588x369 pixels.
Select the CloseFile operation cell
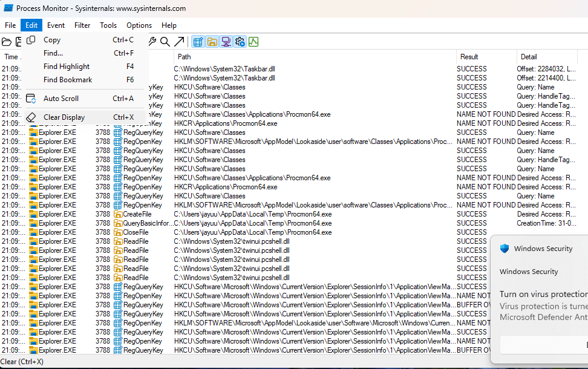click(136, 232)
